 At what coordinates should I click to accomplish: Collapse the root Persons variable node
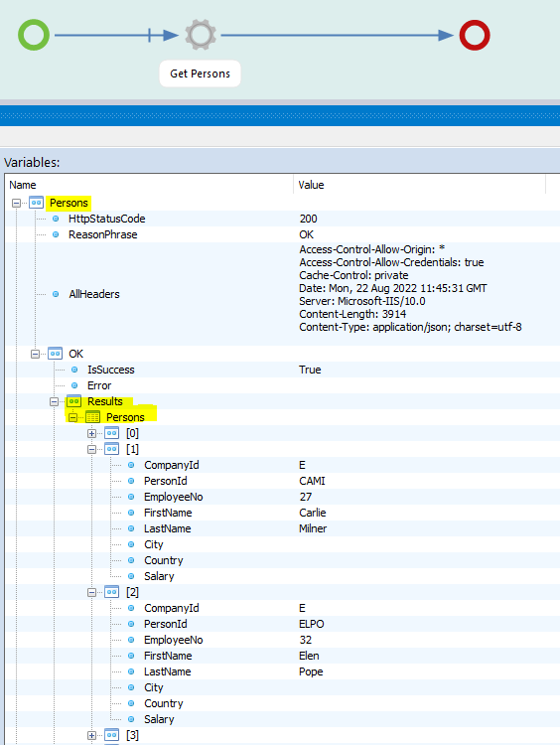pyautogui.click(x=16, y=203)
